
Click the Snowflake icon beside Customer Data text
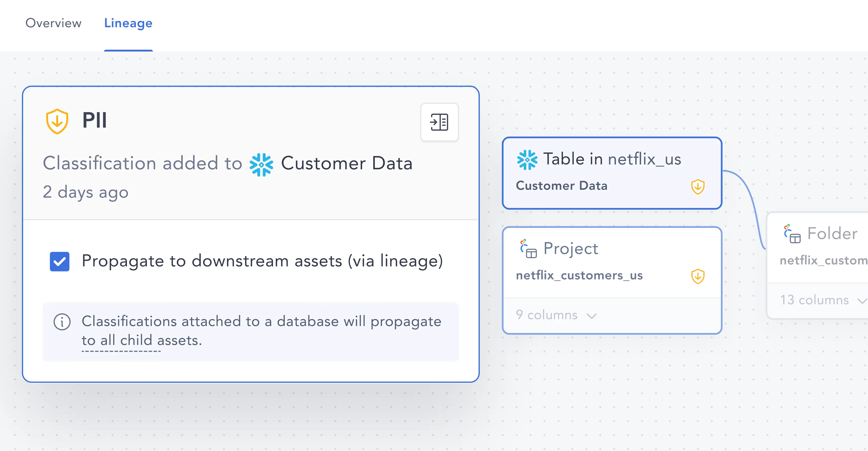tap(261, 165)
